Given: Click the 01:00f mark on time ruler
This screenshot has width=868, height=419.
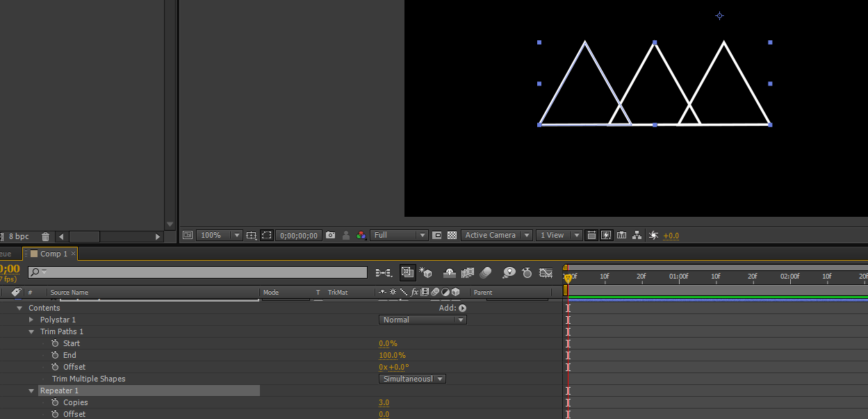Looking at the screenshot, I should pyautogui.click(x=678, y=276).
